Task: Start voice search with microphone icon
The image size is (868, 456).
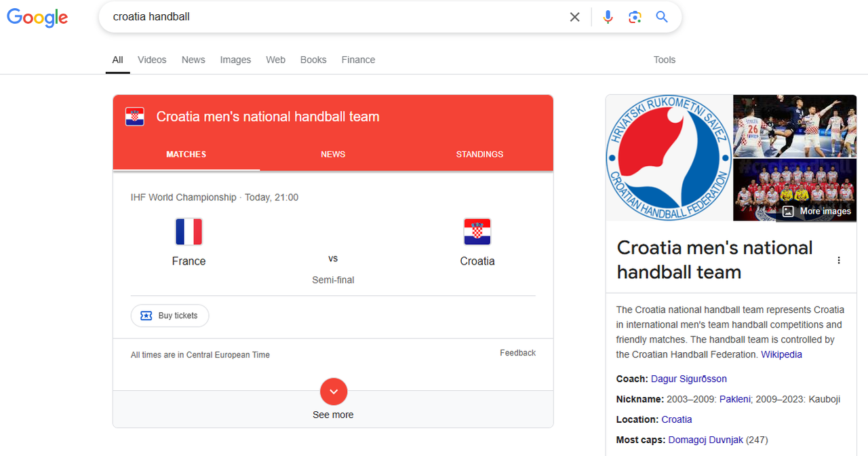Action: 608,17
